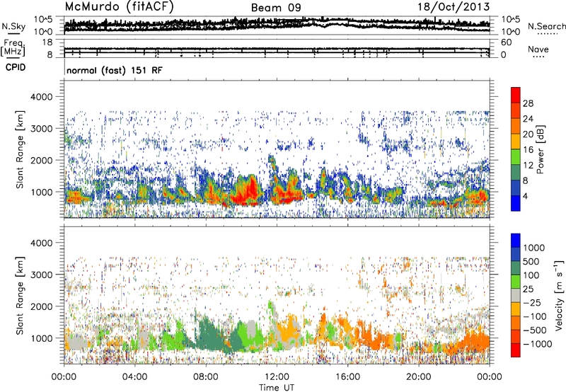This screenshot has height=392, width=566.
Task: Click the 18 tick on frequency axis
Action: tap(47, 42)
